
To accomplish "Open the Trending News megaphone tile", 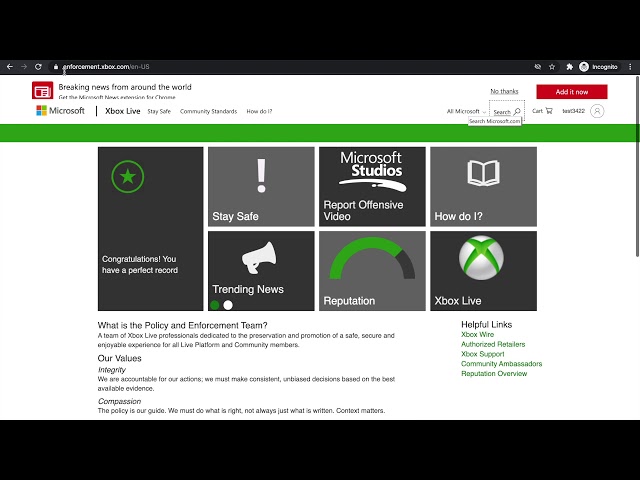I will coord(261,271).
